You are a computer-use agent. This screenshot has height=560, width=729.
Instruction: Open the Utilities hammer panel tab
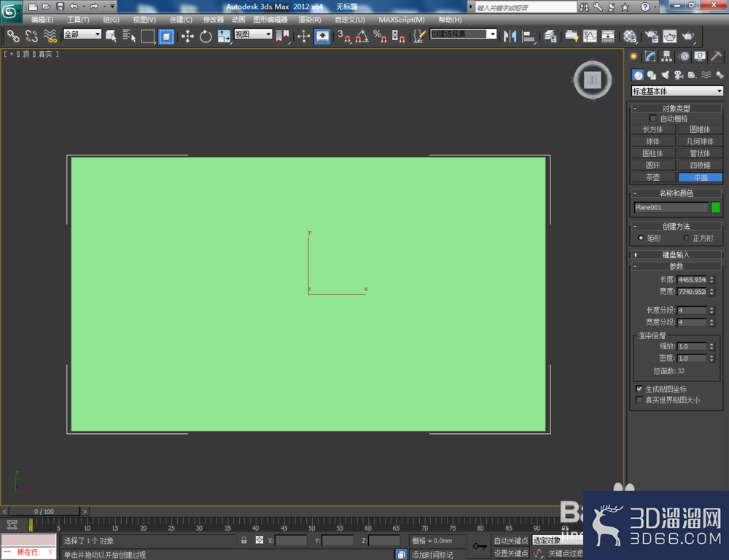[716, 57]
